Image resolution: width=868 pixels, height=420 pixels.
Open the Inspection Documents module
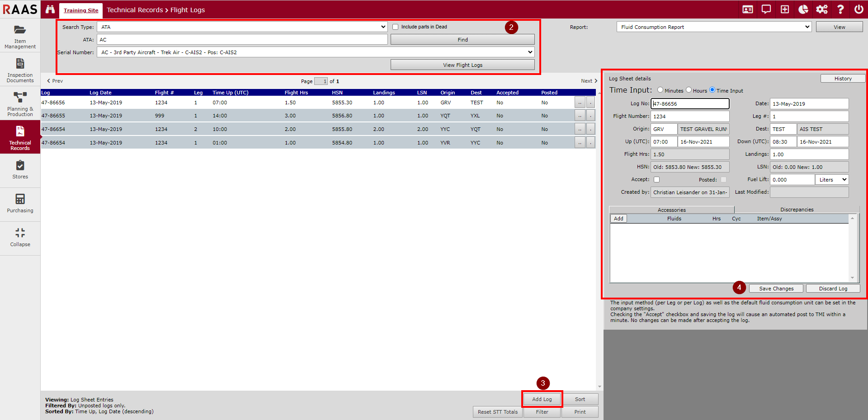tap(20, 70)
